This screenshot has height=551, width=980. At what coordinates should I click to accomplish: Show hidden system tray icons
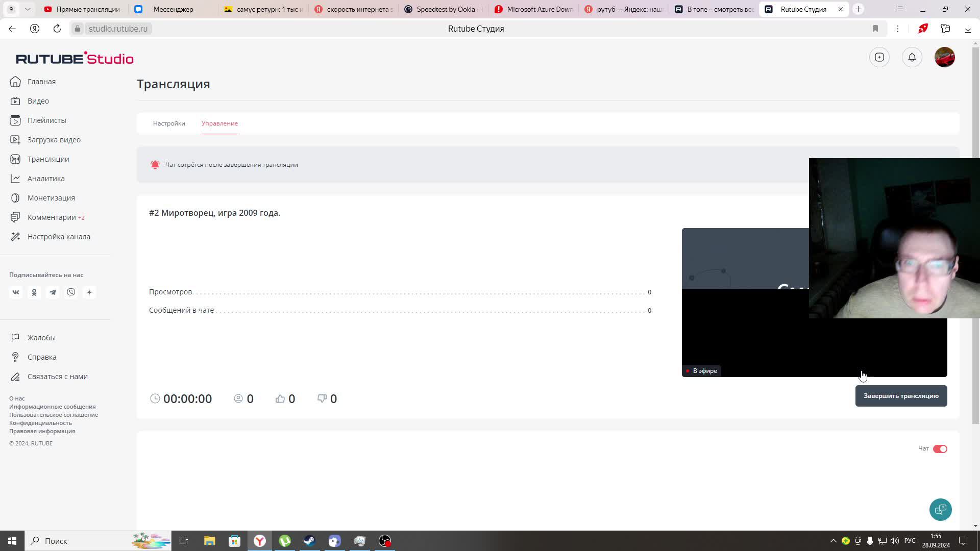point(833,541)
